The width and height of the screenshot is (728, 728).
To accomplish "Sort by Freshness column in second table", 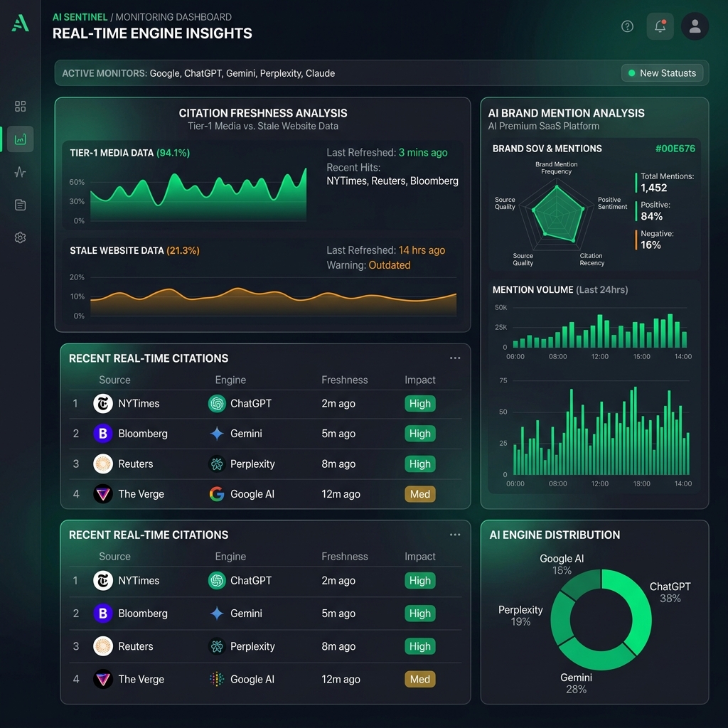I will (x=345, y=556).
